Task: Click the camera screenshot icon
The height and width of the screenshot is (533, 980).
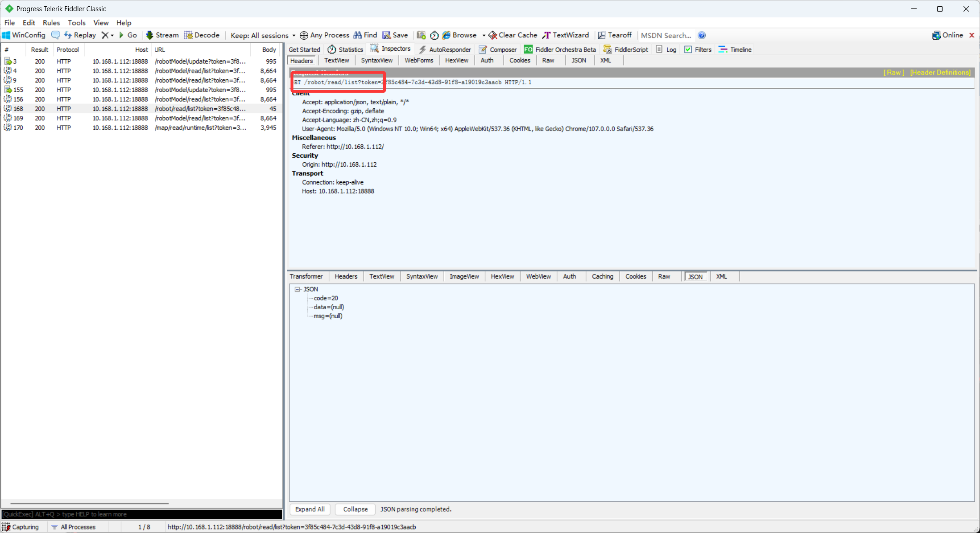Action: coord(421,35)
